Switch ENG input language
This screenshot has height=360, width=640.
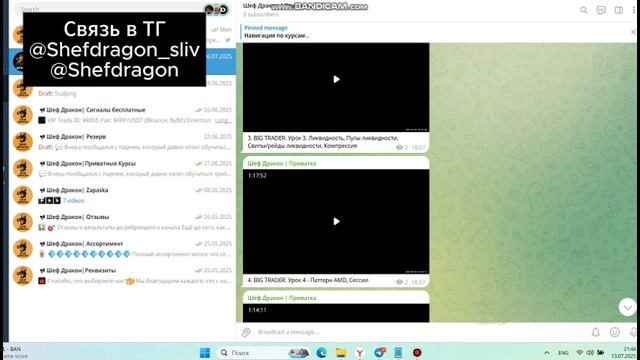[x=563, y=353]
